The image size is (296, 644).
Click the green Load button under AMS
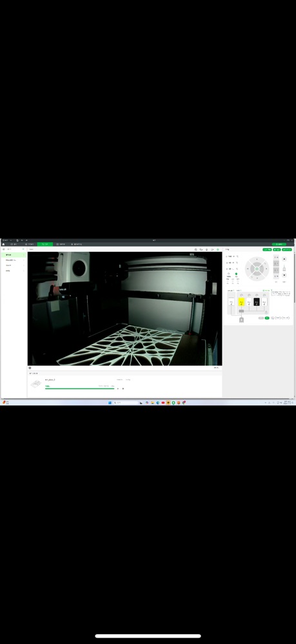point(267,318)
